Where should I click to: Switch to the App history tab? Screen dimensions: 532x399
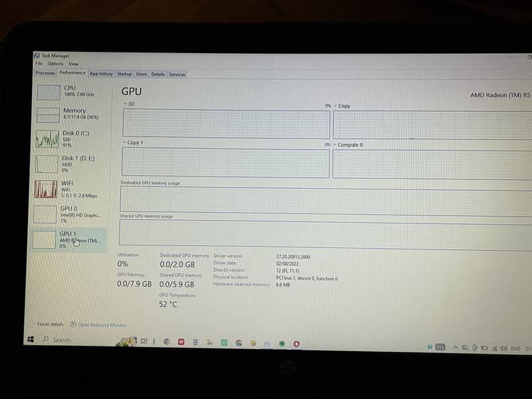click(x=101, y=74)
